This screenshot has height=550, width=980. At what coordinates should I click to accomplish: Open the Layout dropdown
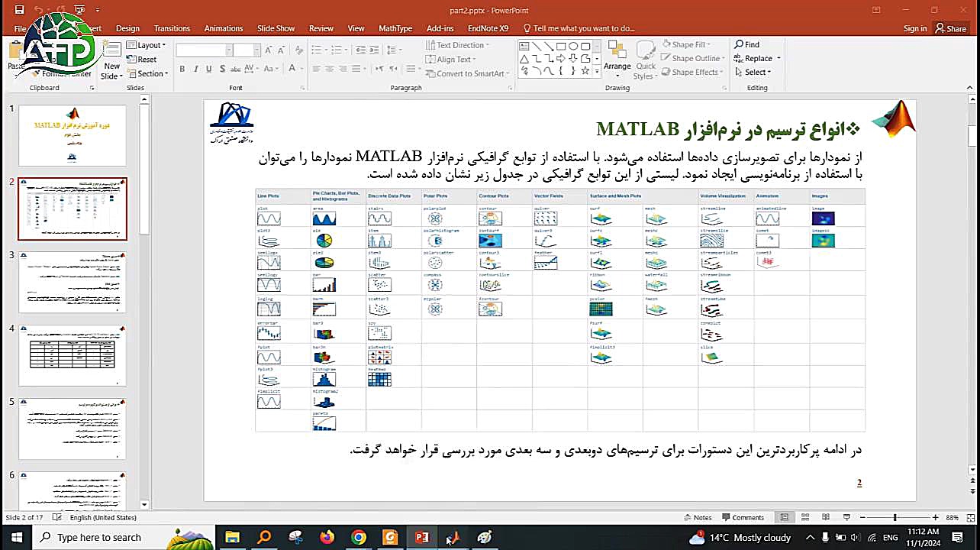(146, 45)
